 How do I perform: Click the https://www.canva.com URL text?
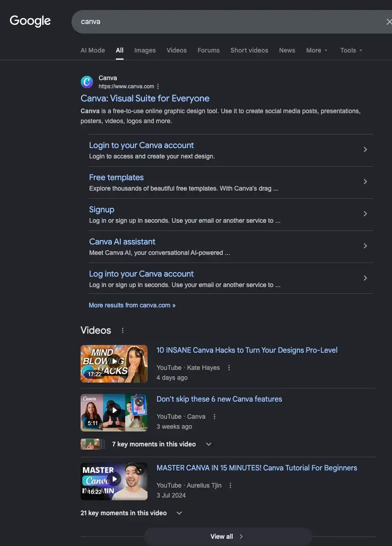click(126, 86)
